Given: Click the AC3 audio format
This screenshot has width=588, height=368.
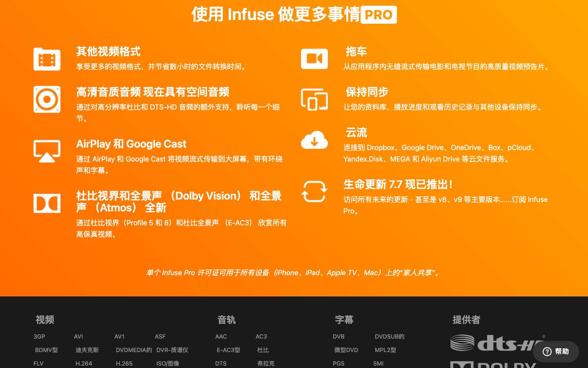Looking at the screenshot, I should [261, 337].
